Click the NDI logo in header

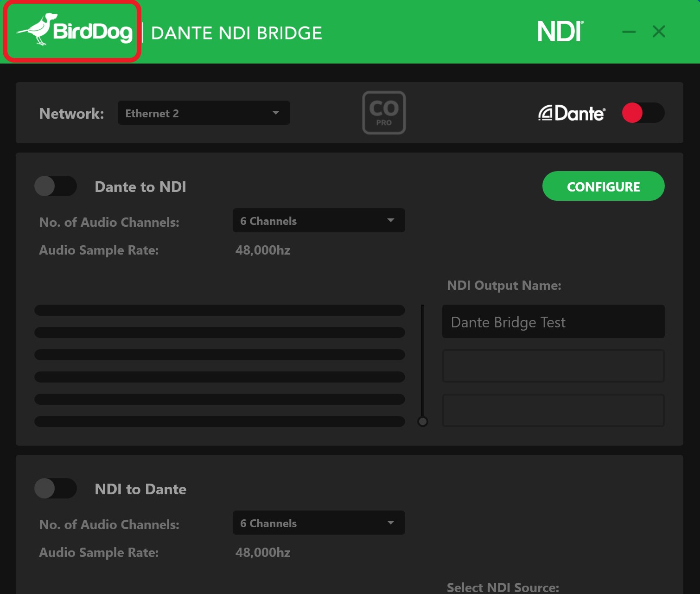click(x=560, y=32)
